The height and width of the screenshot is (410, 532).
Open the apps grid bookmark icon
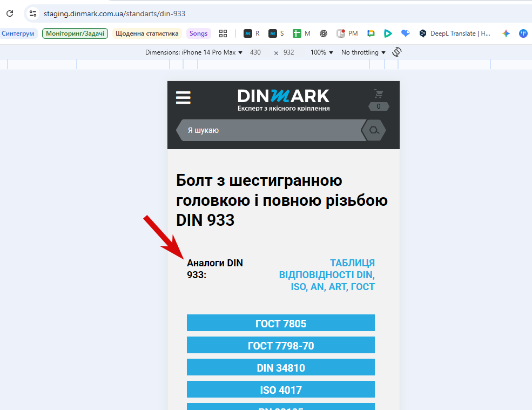223,33
